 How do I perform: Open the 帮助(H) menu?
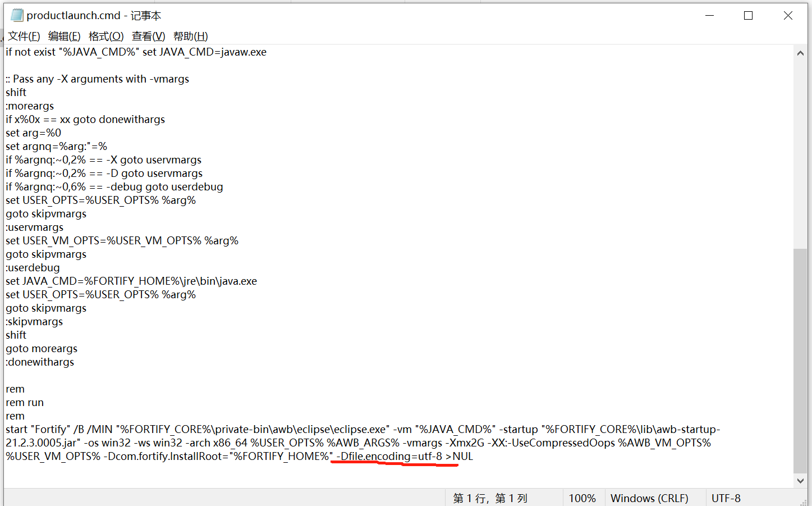tap(191, 37)
